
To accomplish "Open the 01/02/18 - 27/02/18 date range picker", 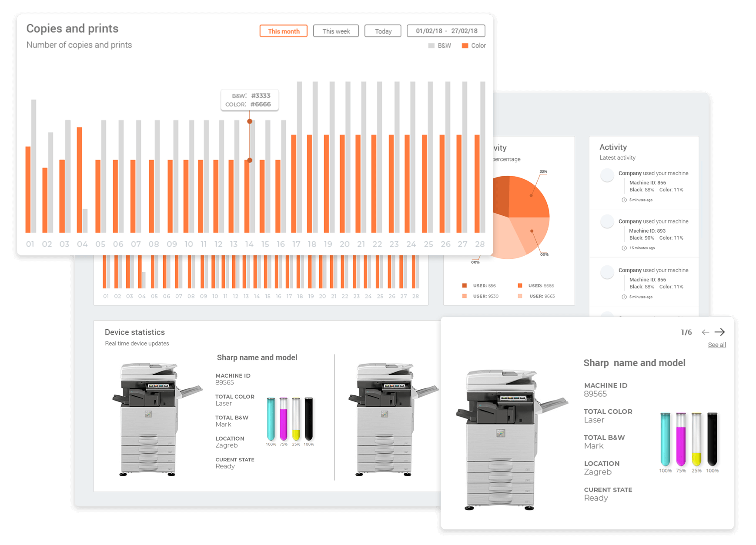I will [x=446, y=31].
